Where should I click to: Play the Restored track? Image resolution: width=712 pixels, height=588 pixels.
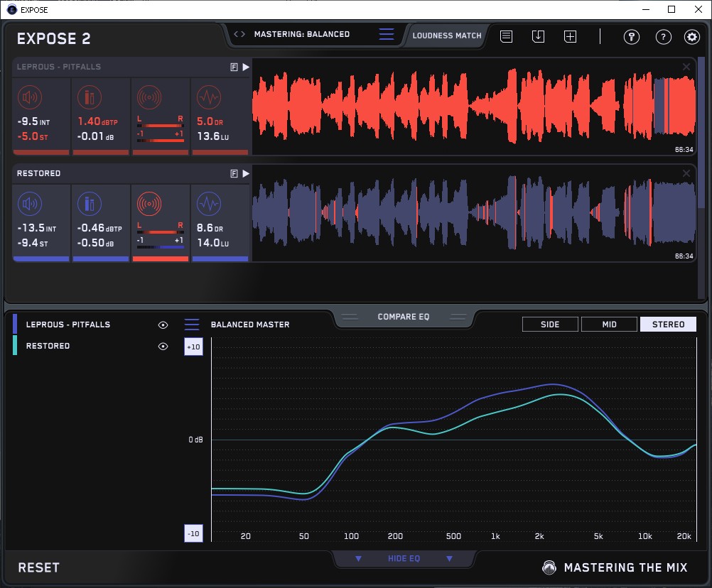[246, 173]
